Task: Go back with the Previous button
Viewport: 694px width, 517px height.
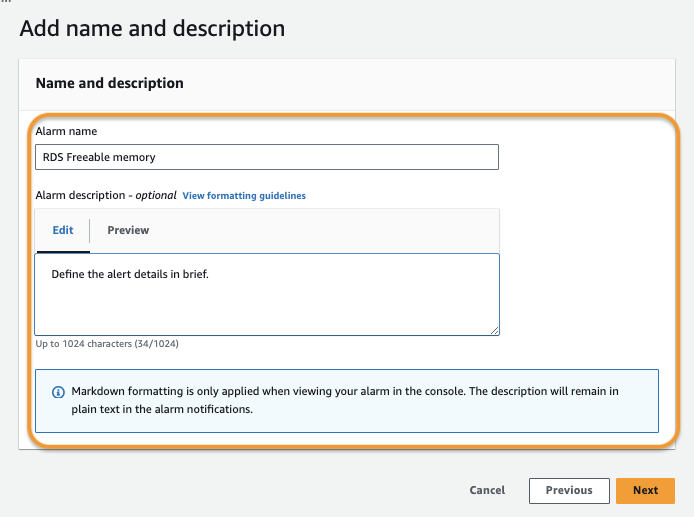Action: 569,490
